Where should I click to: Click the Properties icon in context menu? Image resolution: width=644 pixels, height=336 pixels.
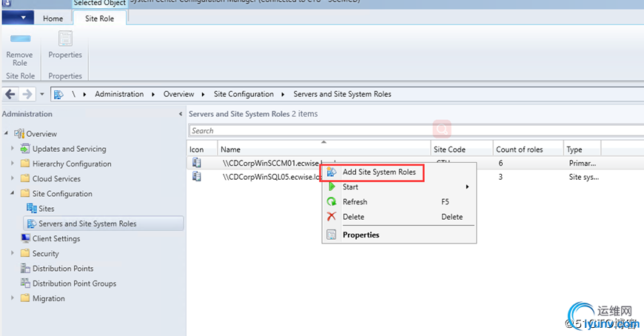[331, 235]
